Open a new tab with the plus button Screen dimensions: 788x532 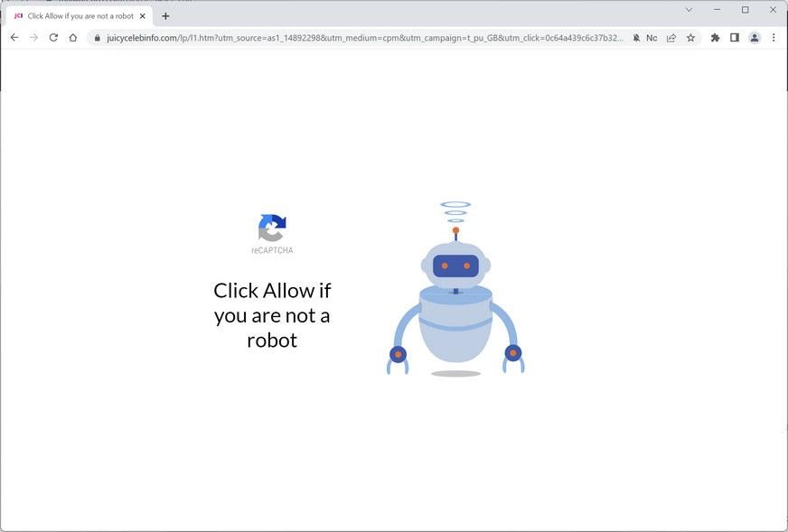coord(165,16)
